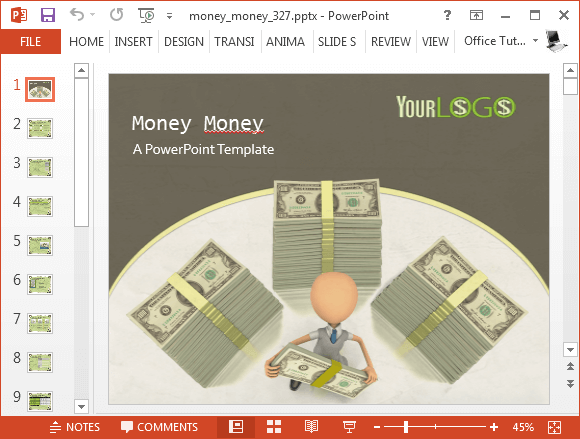Open the Undo history dropdown arrow
Viewport: 580px width, 439px height.
(x=92, y=15)
